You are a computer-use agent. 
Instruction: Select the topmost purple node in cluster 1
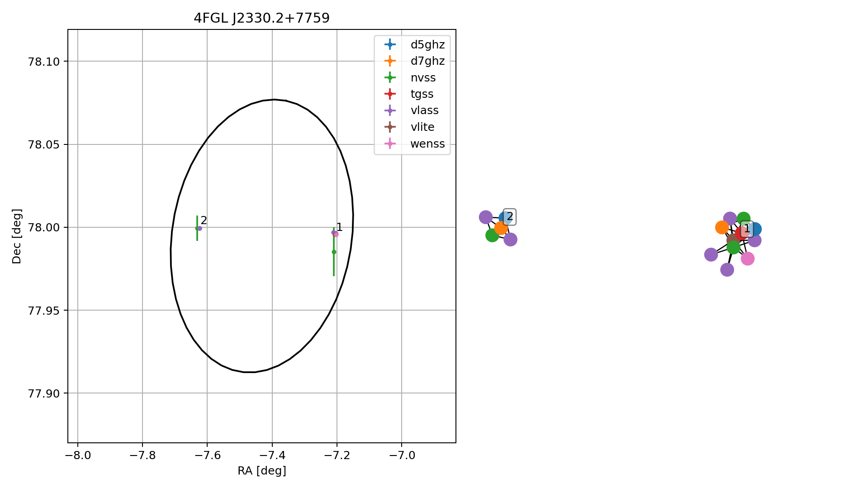(x=730, y=219)
